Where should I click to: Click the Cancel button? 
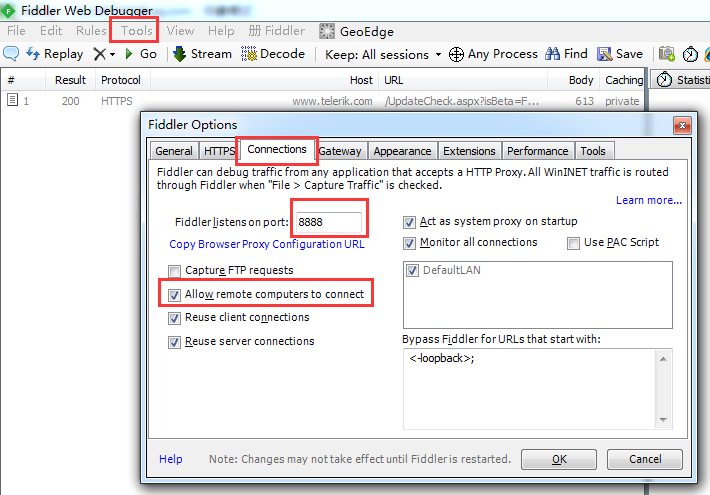click(645, 459)
